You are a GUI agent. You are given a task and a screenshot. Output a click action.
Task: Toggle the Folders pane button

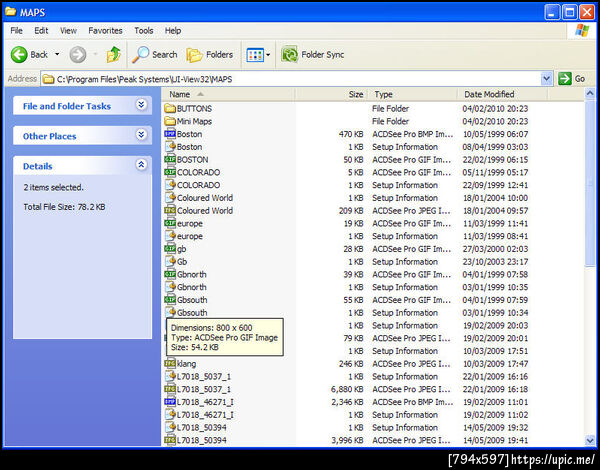pos(210,55)
